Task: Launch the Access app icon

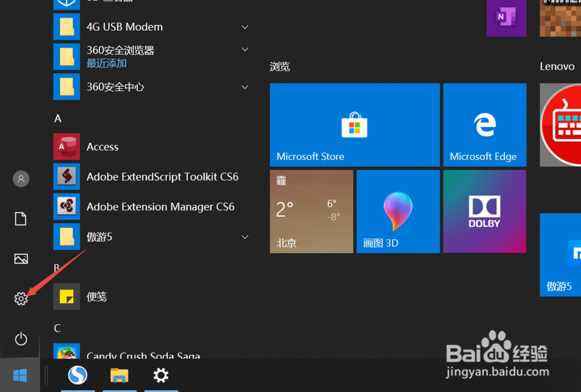Action: [67, 147]
